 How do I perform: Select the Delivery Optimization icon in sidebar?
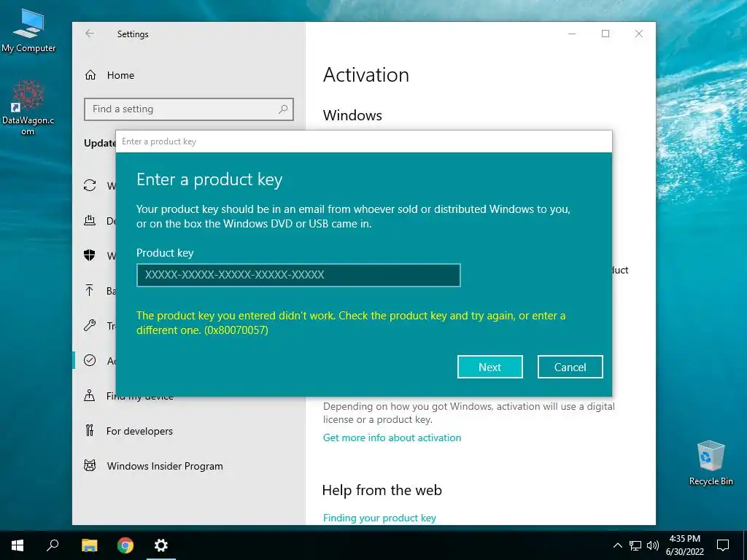point(90,220)
